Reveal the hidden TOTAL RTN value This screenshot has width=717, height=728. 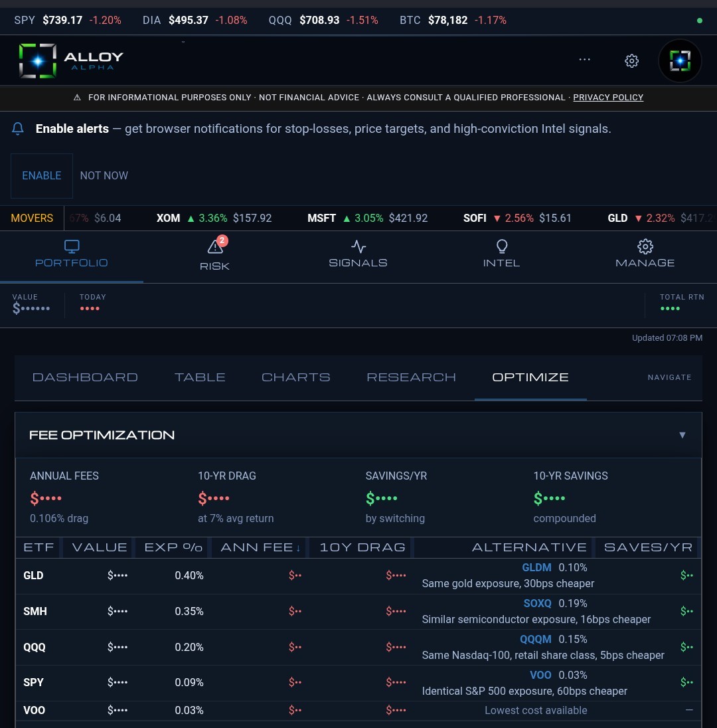(x=670, y=308)
